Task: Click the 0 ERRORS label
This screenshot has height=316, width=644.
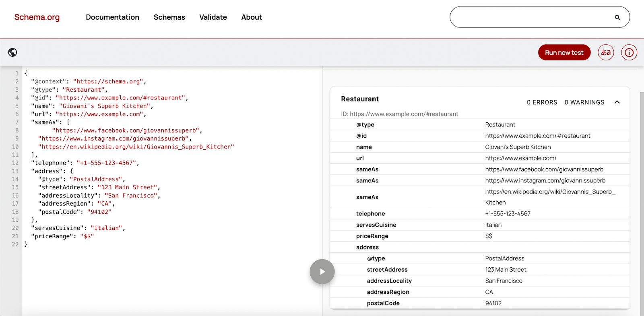Action: pyautogui.click(x=542, y=102)
